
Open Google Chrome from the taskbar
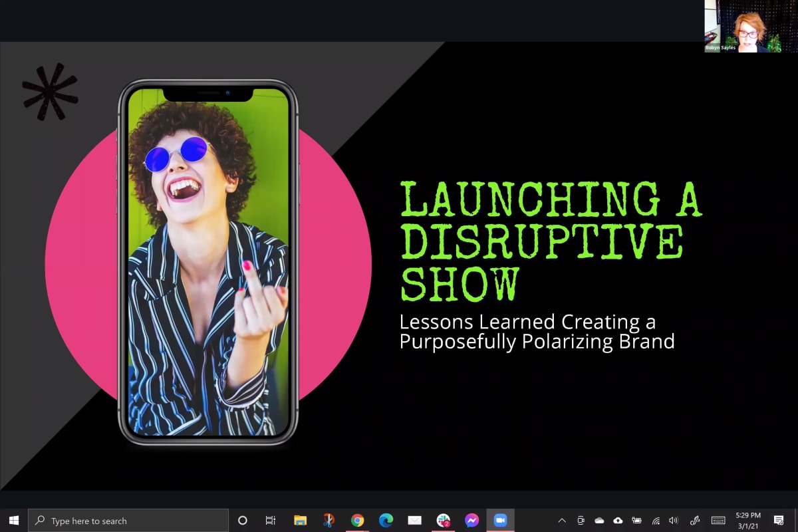[x=357, y=520]
